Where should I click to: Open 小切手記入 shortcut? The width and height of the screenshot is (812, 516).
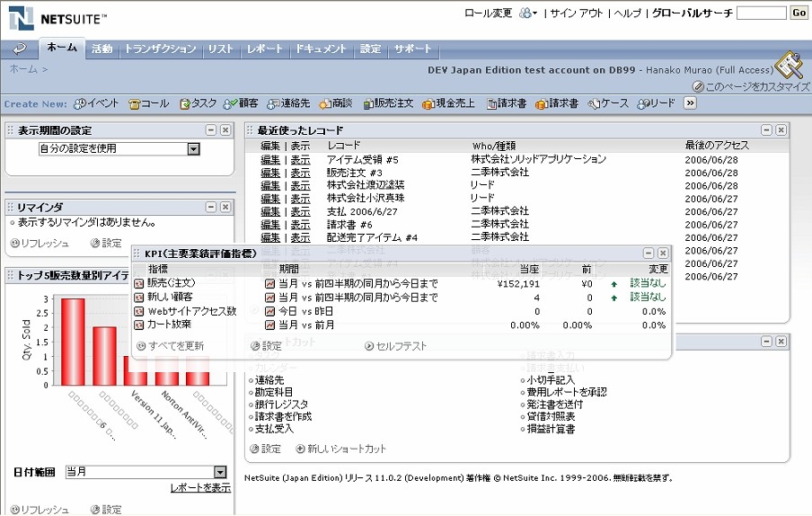point(551,380)
